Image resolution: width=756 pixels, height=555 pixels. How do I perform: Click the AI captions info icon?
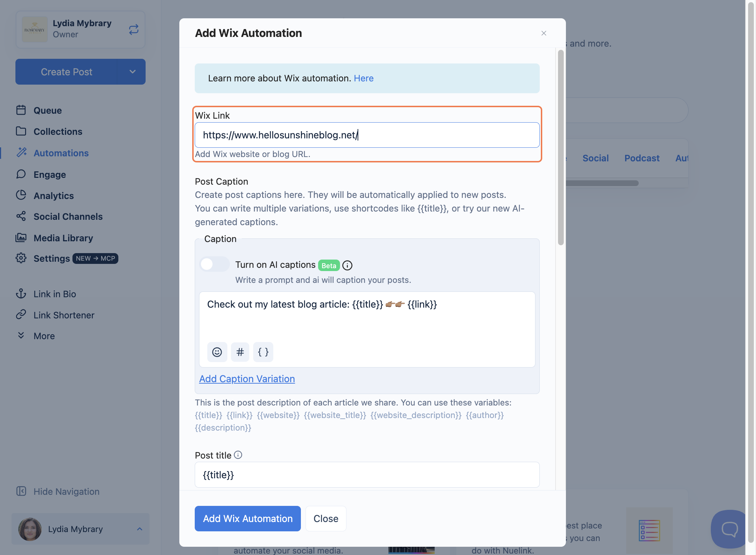pos(348,265)
